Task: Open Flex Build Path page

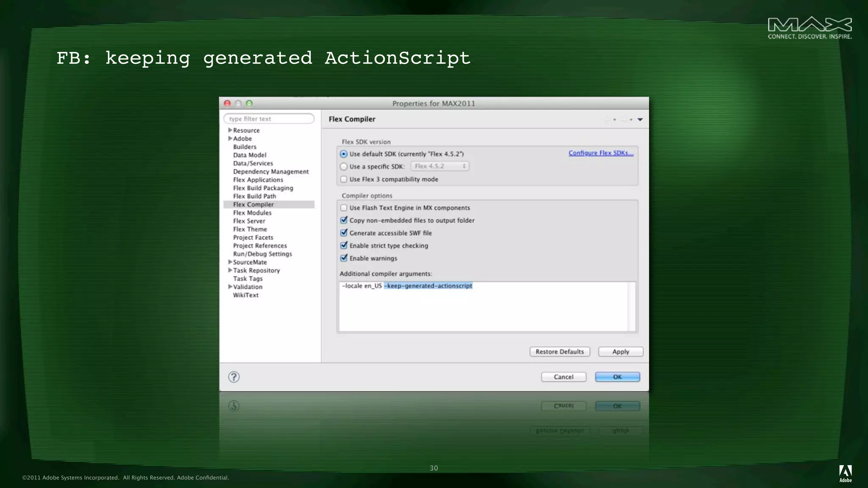Action: pos(254,196)
